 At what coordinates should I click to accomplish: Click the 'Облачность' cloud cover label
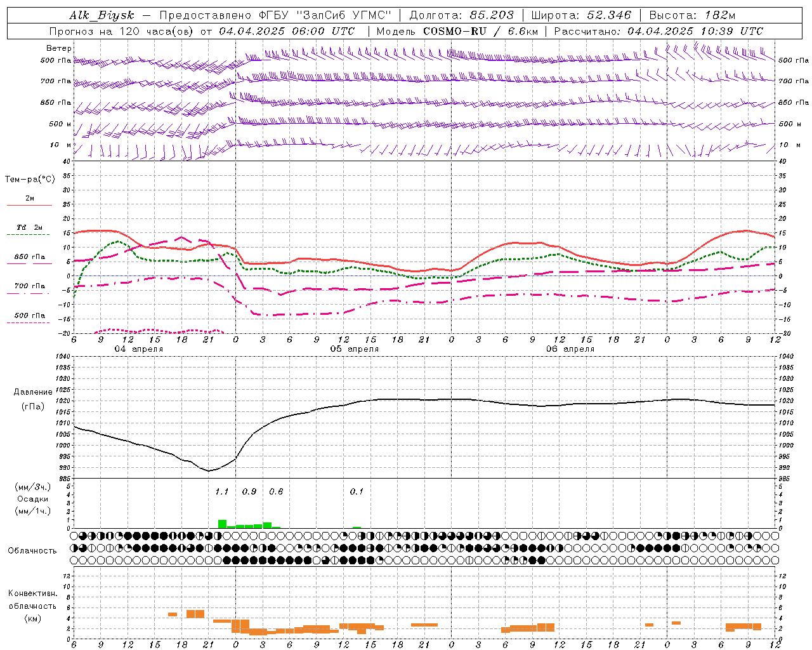(x=32, y=551)
